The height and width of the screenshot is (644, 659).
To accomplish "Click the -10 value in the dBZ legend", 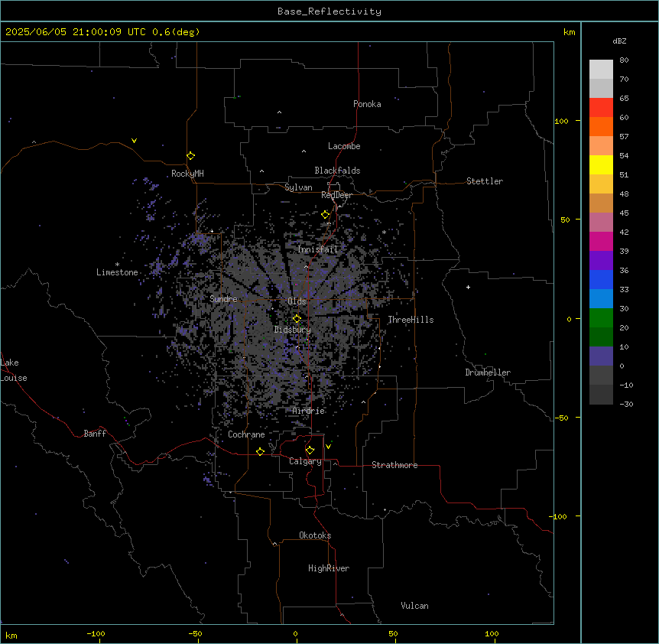I will click(x=626, y=385).
